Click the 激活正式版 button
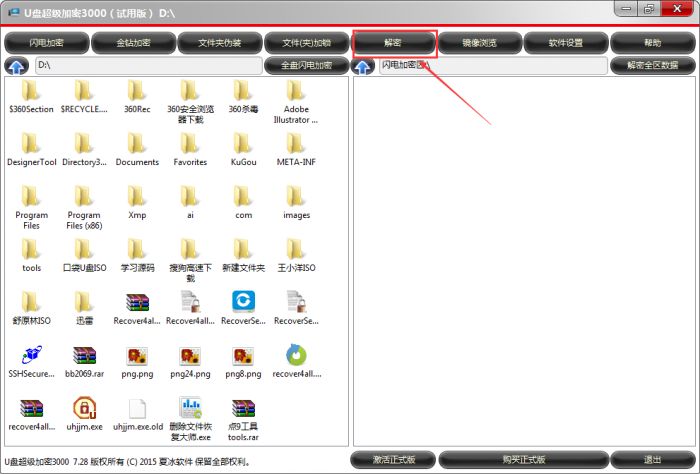Viewport: 700px width, 474px height. (394, 459)
